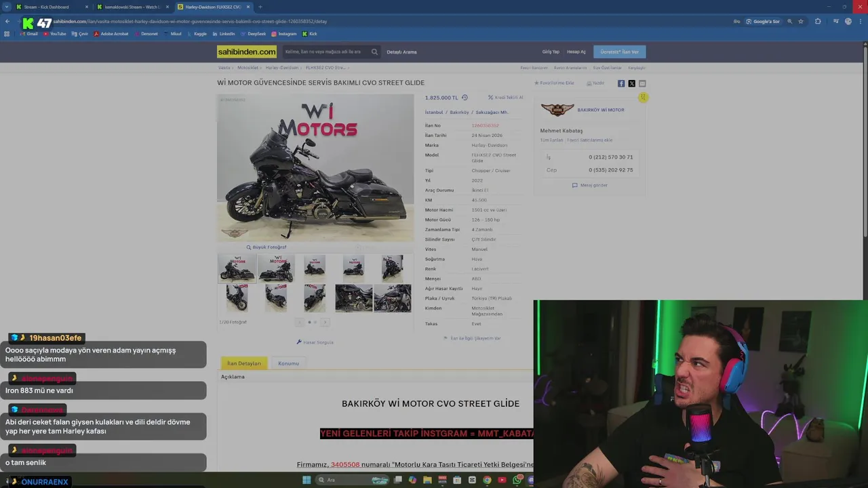Select the fifth photo thumbnail in the first row
This screenshot has height=488, width=868.
pyautogui.click(x=392, y=268)
